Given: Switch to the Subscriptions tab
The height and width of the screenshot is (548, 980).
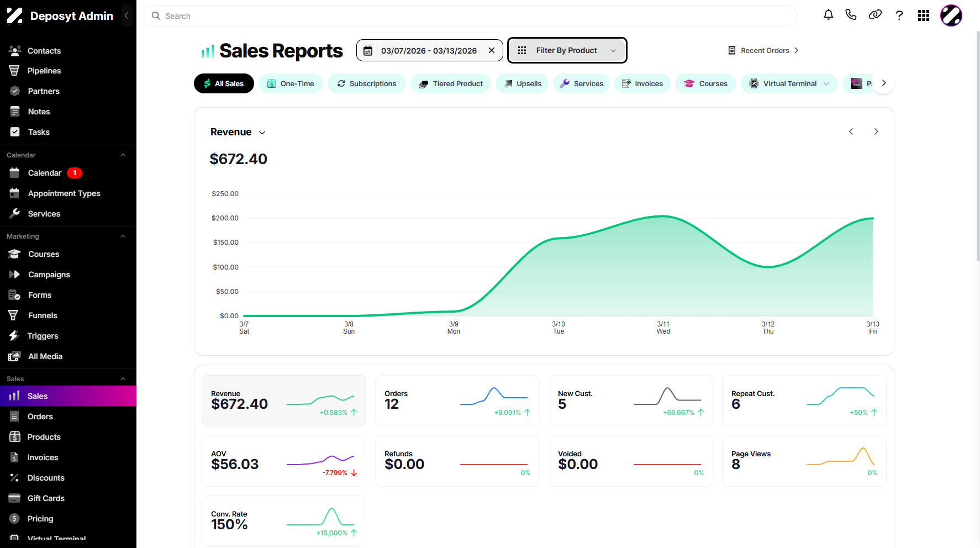Looking at the screenshot, I should coord(367,83).
